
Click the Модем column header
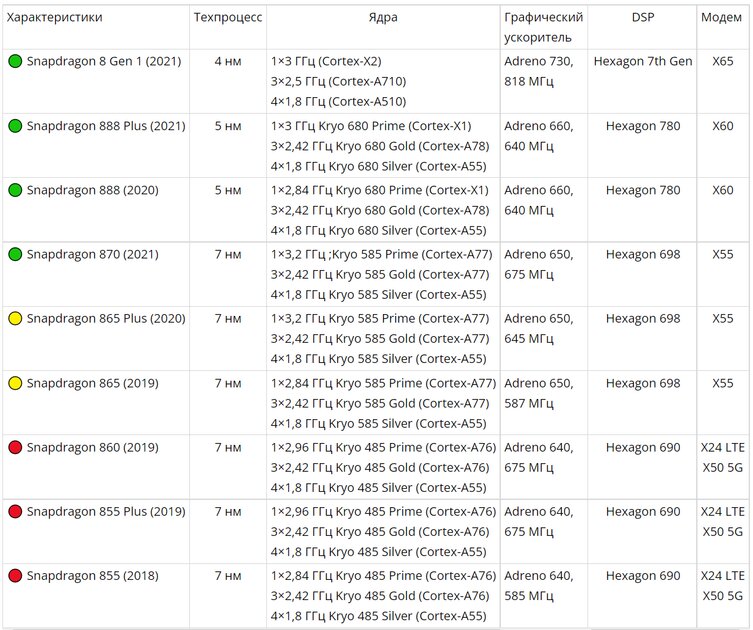click(x=722, y=18)
